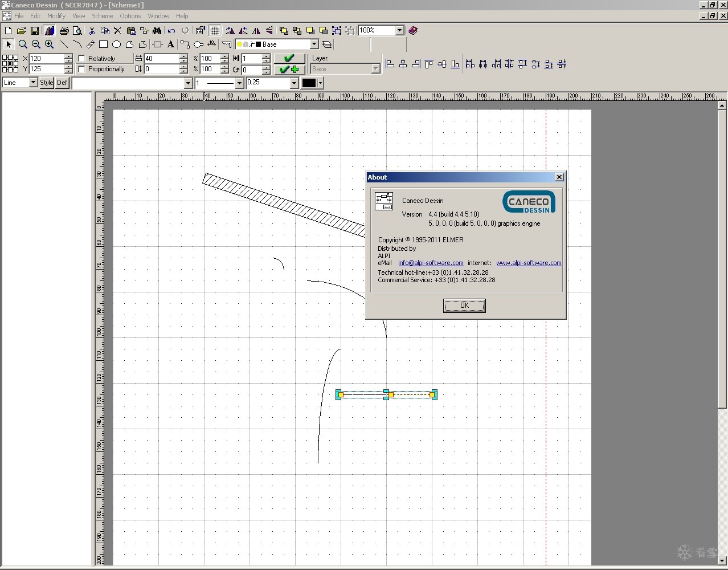728x570 pixels.
Task: Open the help book icon
Action: click(413, 31)
